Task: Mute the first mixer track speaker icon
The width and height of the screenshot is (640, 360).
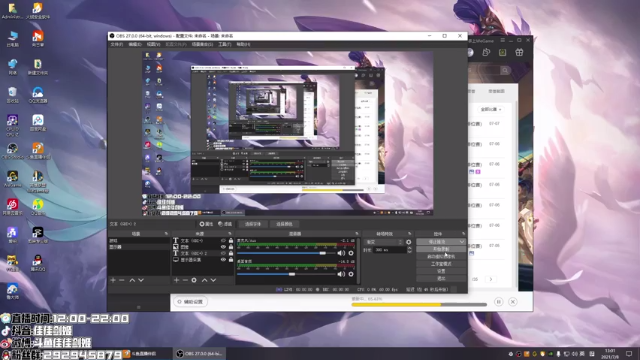Action: (341, 253)
